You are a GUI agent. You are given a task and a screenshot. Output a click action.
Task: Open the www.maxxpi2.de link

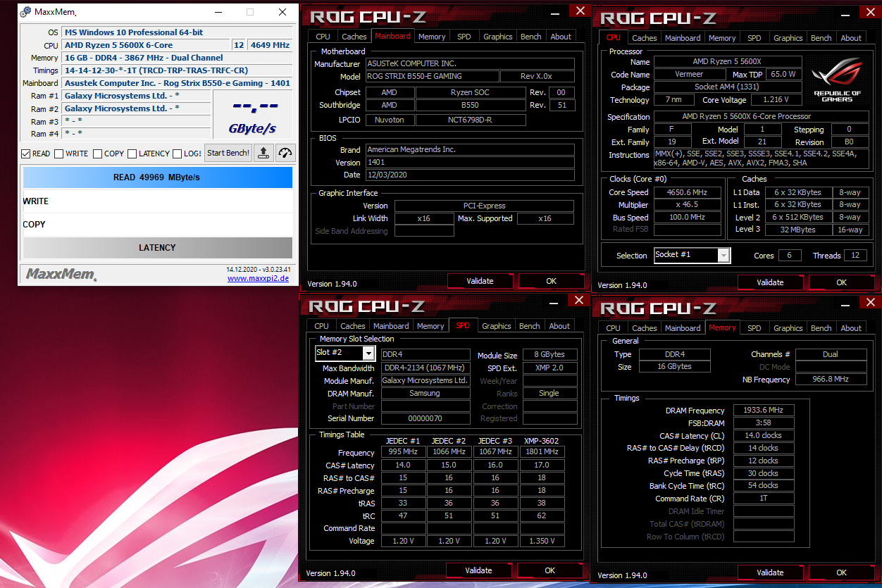(259, 278)
